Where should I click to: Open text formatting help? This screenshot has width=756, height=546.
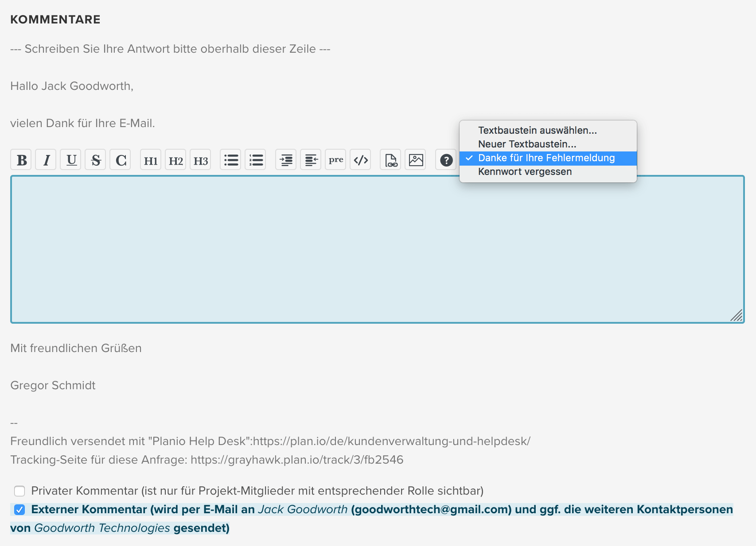pyautogui.click(x=446, y=160)
